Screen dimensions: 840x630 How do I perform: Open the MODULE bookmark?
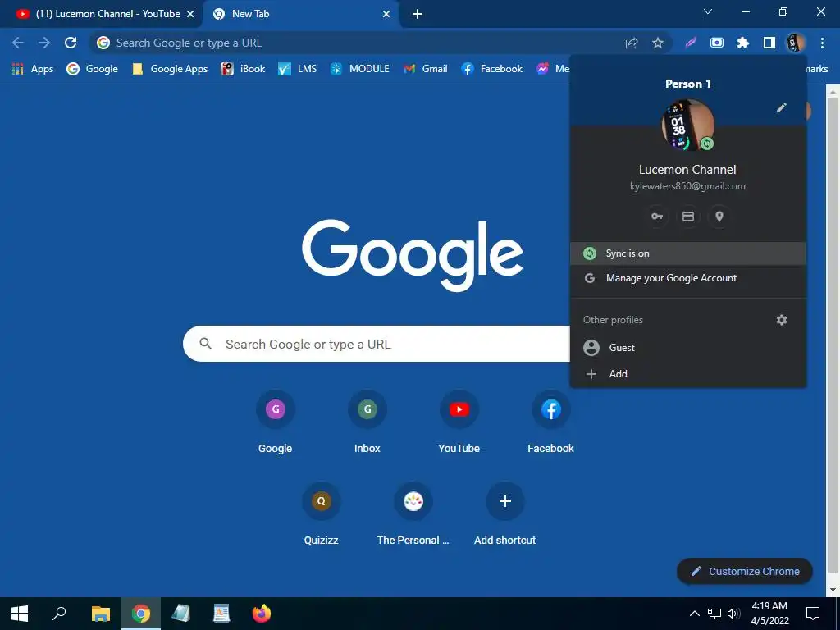360,69
